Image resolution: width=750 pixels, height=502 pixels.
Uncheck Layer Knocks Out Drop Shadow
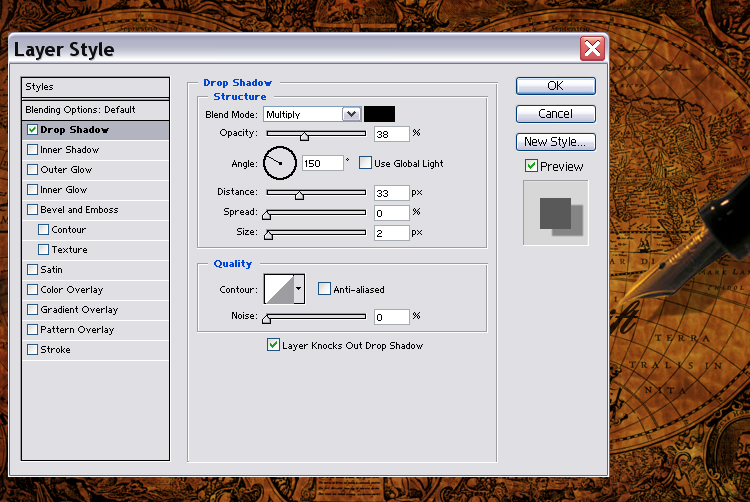[273, 345]
